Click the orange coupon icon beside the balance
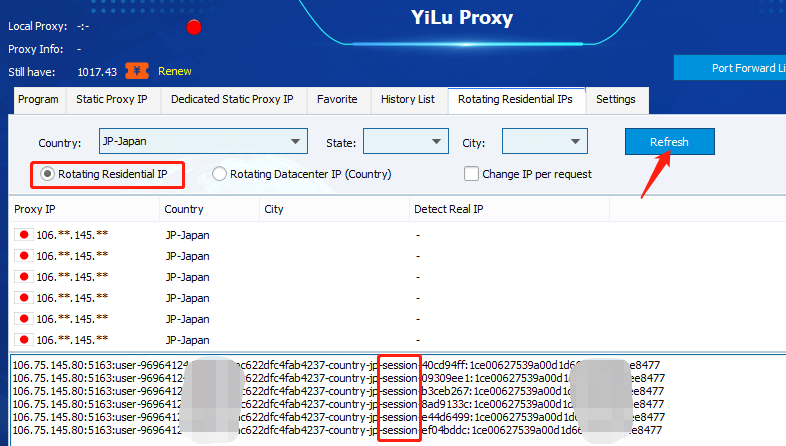 click(137, 71)
